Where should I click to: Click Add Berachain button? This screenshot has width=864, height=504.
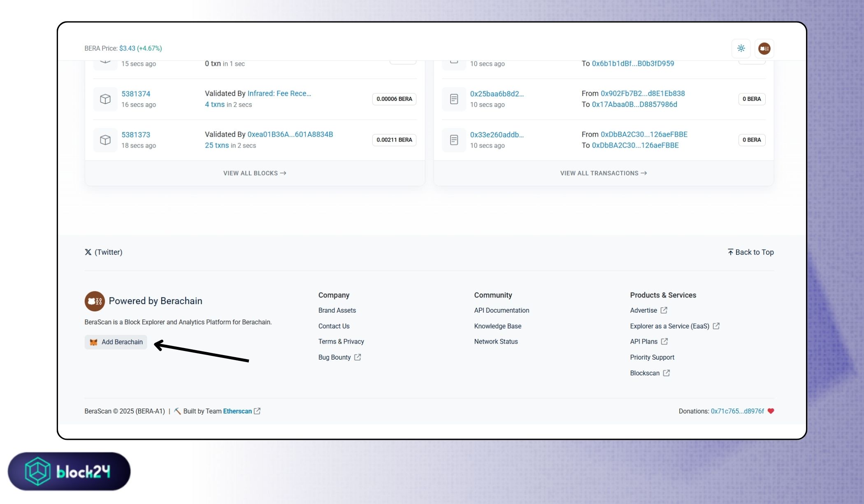coord(116,342)
